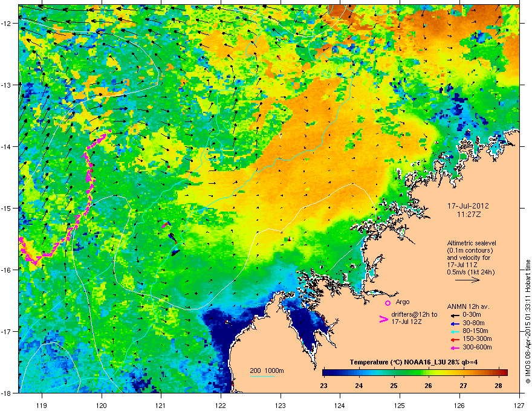
Task: Click the colorbar tick label 26
Action: point(428,386)
